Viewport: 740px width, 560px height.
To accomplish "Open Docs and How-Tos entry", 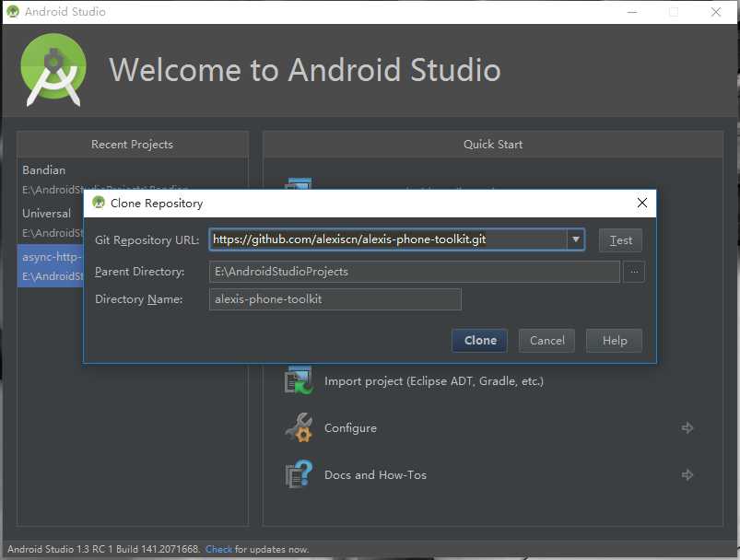I will click(375, 474).
